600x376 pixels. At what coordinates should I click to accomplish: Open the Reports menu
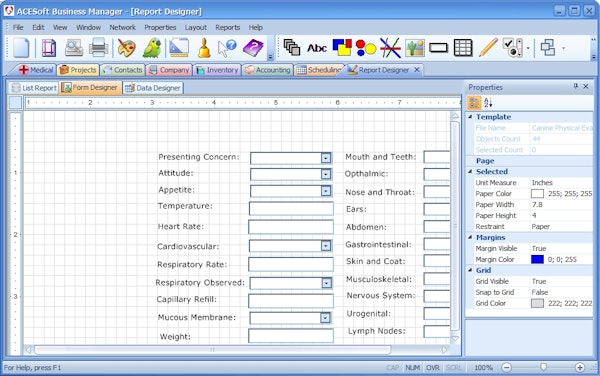tap(227, 28)
